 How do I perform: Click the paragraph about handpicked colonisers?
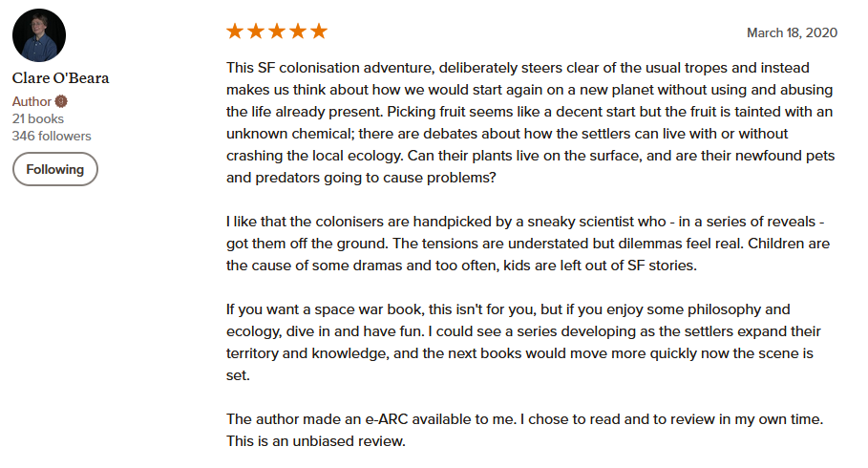point(527,244)
